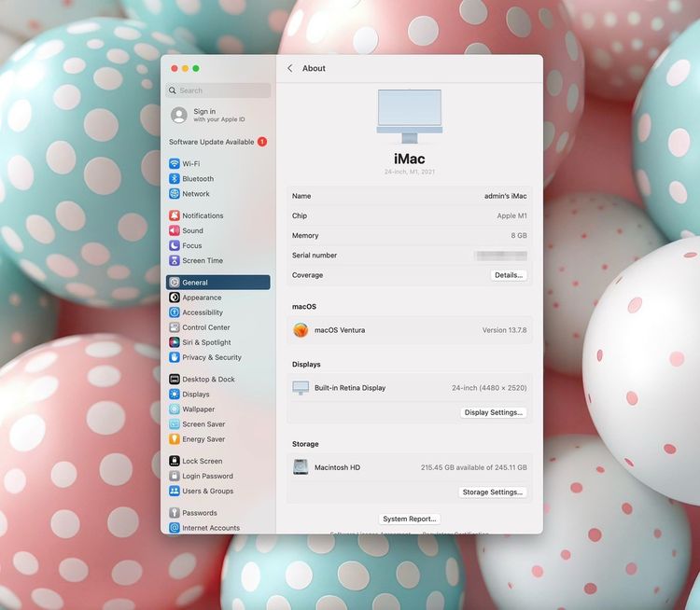The height and width of the screenshot is (610, 700).
Task: Open Software Update Available notice
Action: (x=212, y=142)
